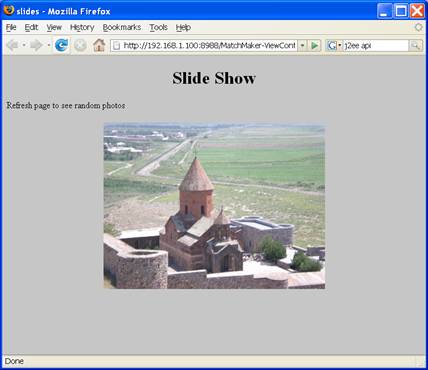428x370 pixels.
Task: Reload the page with refresh icon
Action: (62, 45)
